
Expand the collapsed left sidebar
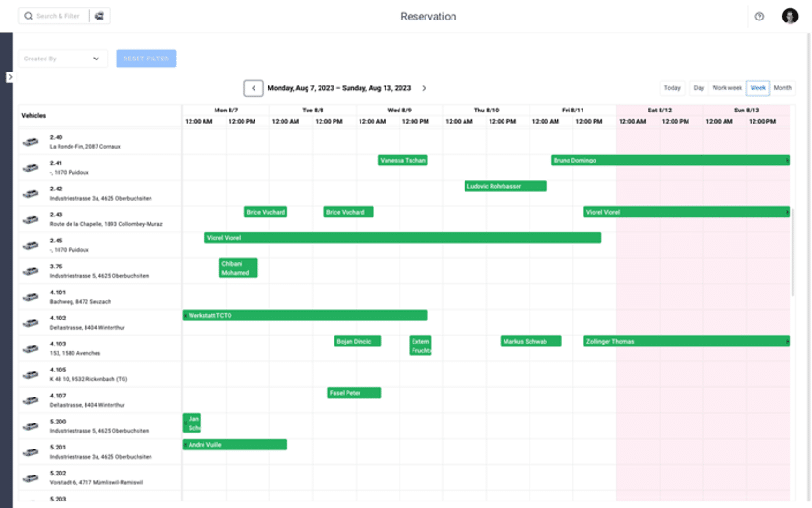coord(9,77)
